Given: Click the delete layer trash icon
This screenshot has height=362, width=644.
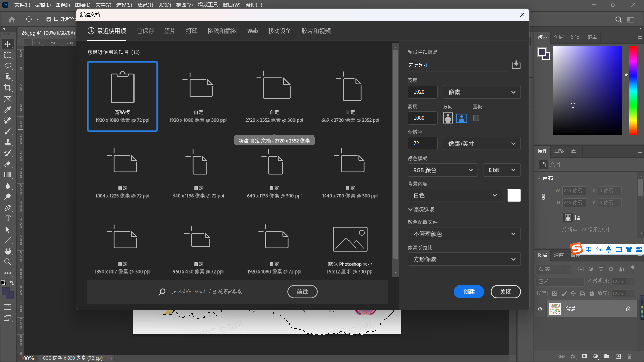Looking at the screenshot, I should pos(629,356).
